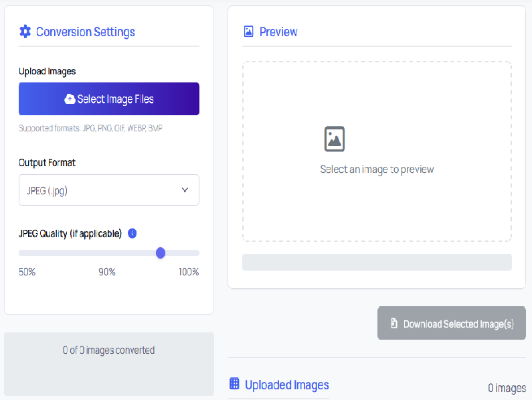Viewport: 532px width, 400px height.
Task: Click the 'Select an image to preview' text
Action: point(377,169)
